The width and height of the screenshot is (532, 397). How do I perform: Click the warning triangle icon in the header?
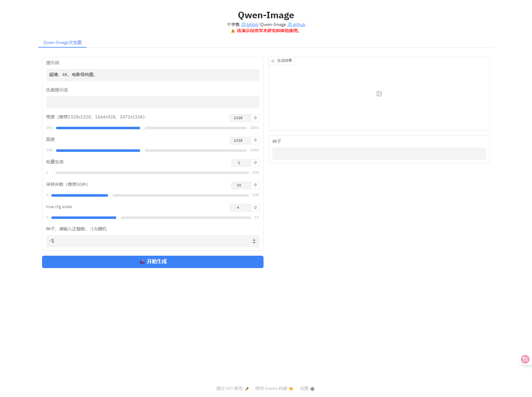point(233,31)
